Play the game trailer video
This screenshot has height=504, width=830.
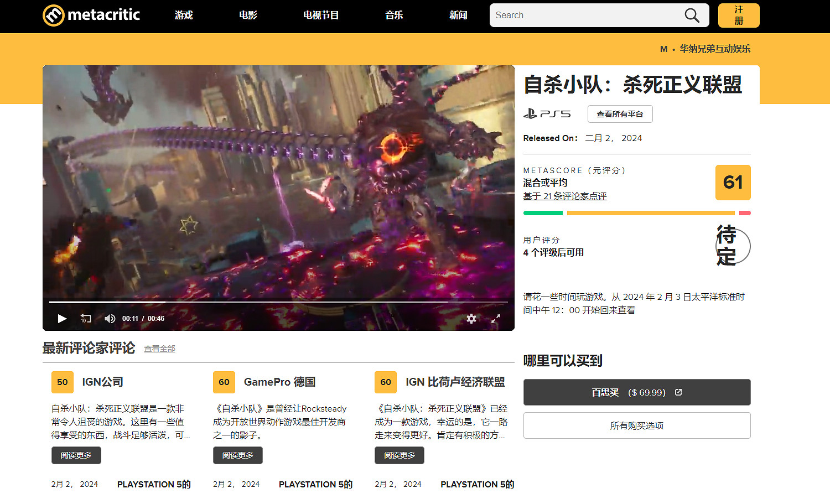61,319
